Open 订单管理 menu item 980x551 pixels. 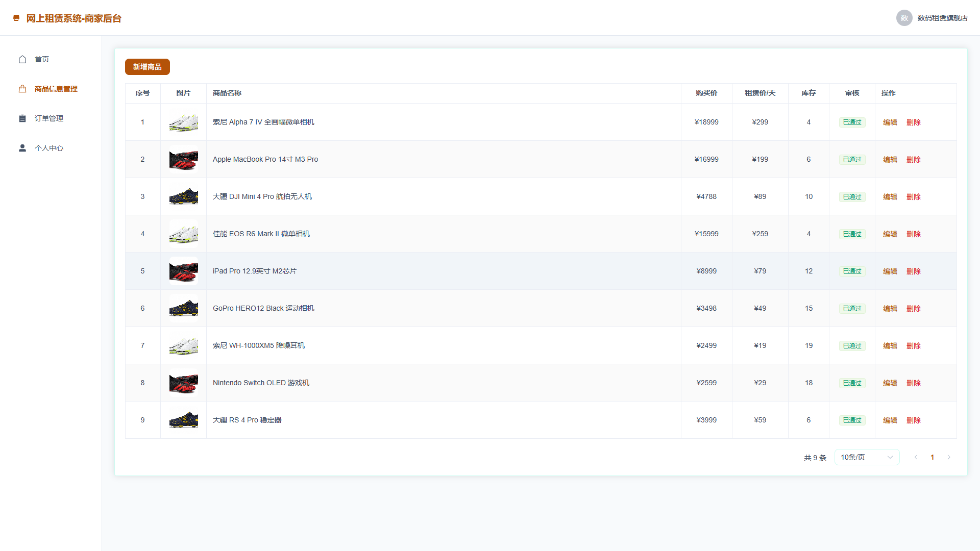click(x=49, y=118)
